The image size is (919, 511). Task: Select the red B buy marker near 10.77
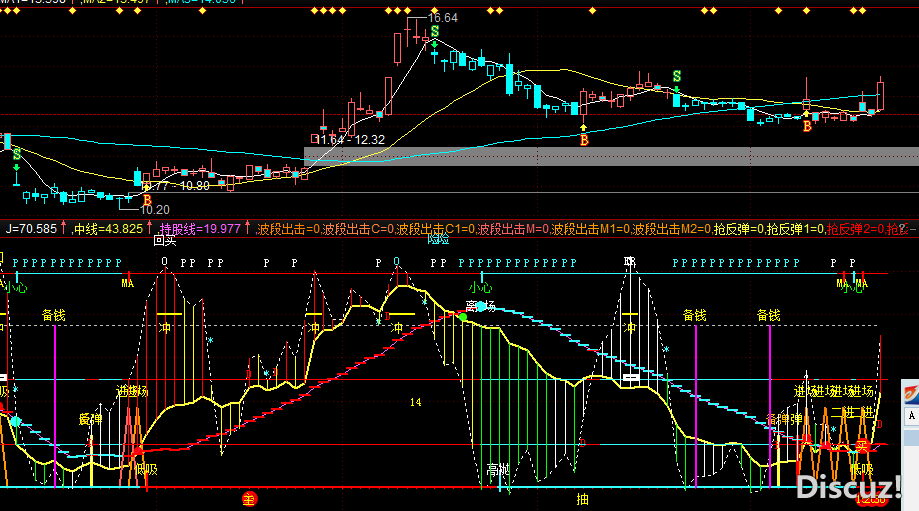[x=147, y=201]
